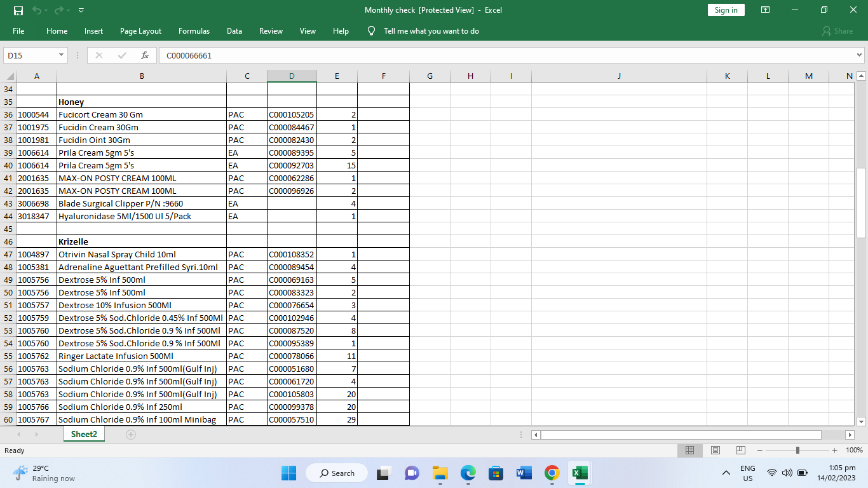Click the 100% zoom level
This screenshot has height=488, width=868.
pyautogui.click(x=854, y=450)
